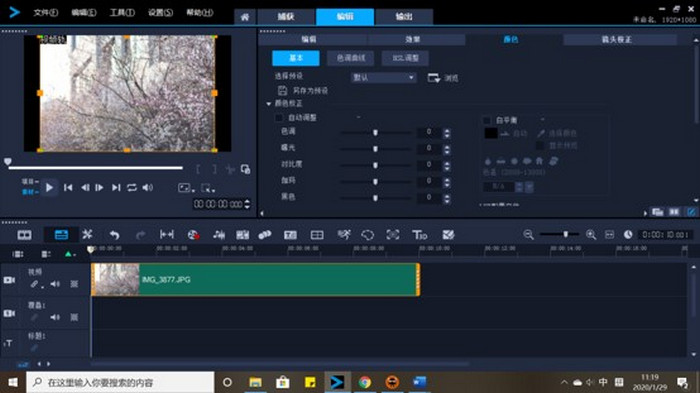Open the Edit menu in menu bar
This screenshot has width=700, height=393.
coord(84,13)
